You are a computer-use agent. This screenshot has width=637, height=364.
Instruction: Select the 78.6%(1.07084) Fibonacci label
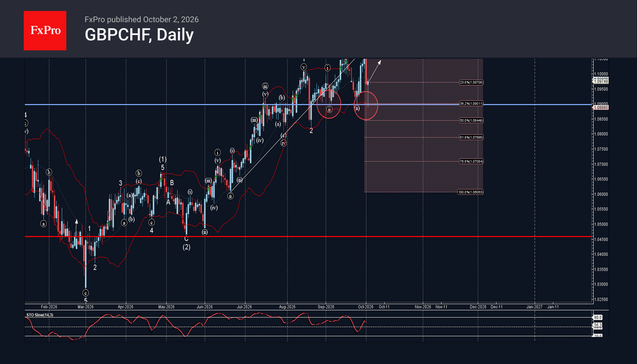click(471, 161)
